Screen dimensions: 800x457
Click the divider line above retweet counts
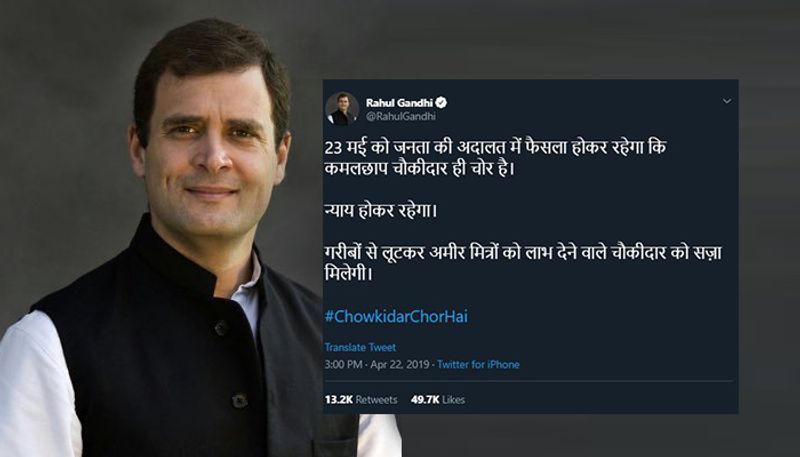[x=529, y=381]
